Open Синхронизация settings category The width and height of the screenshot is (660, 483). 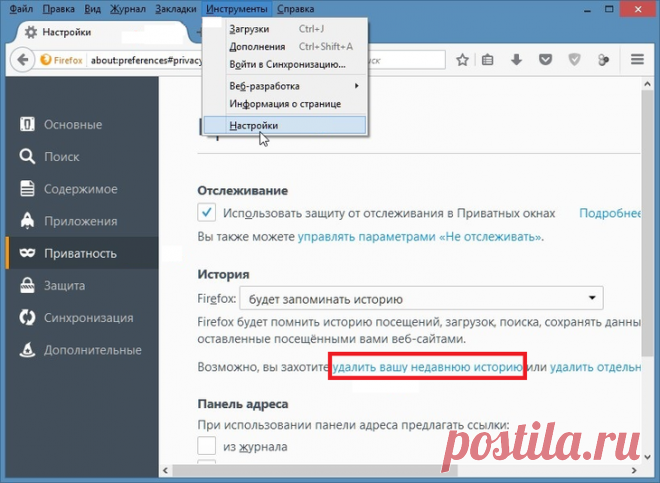click(x=82, y=318)
